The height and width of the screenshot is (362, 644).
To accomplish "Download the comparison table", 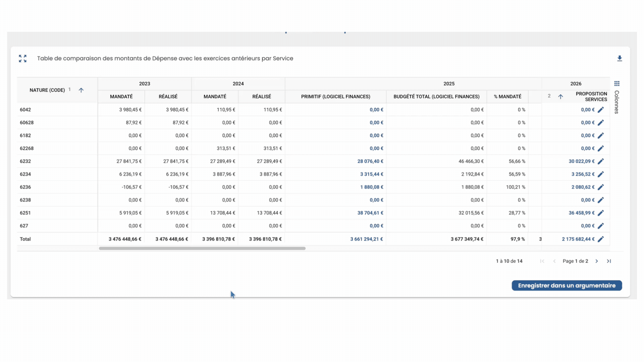I will click(620, 58).
